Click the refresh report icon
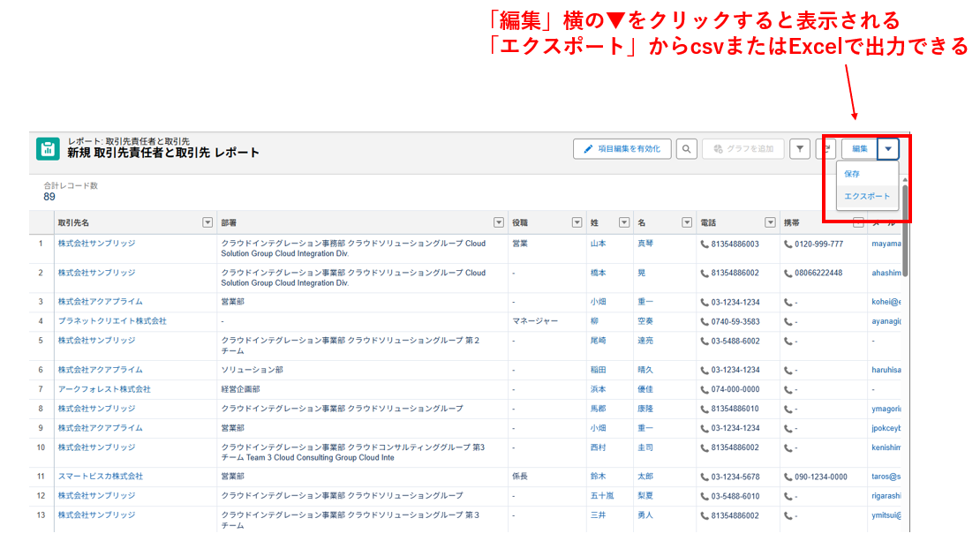The image size is (980, 541). pyautogui.click(x=826, y=148)
